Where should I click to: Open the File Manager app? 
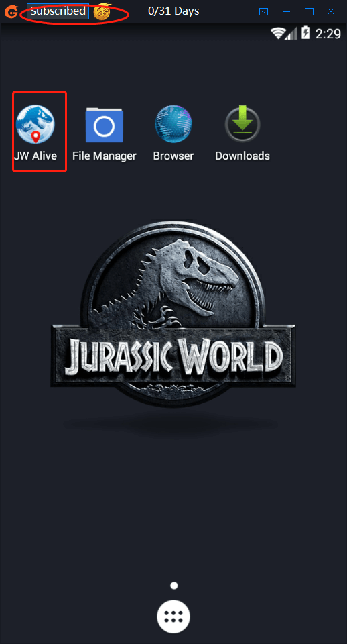(x=105, y=125)
